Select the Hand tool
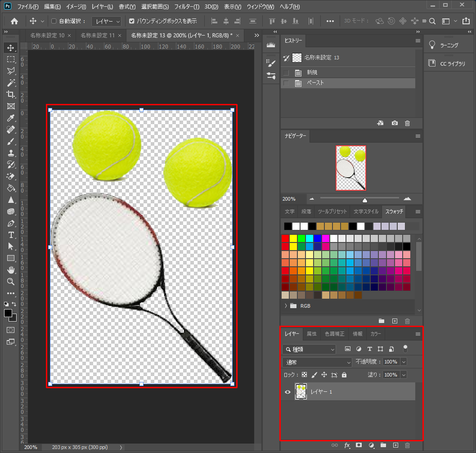 11,270
